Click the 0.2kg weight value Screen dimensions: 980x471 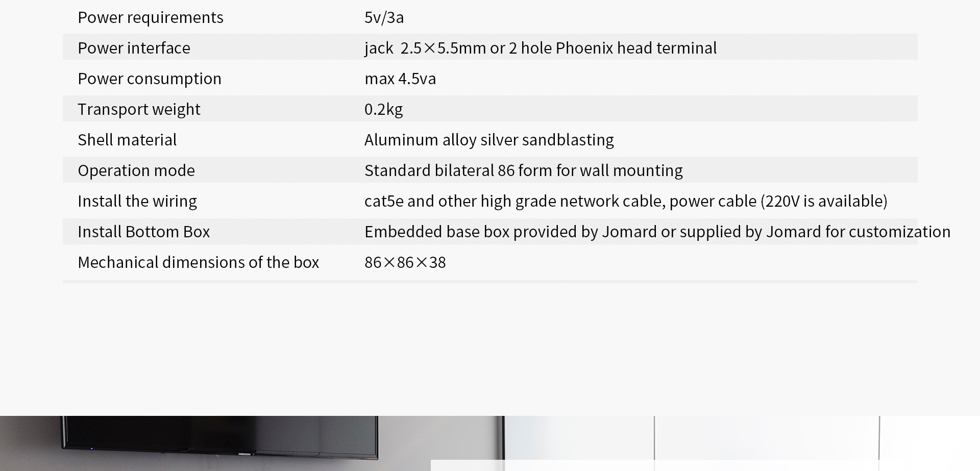tap(383, 109)
